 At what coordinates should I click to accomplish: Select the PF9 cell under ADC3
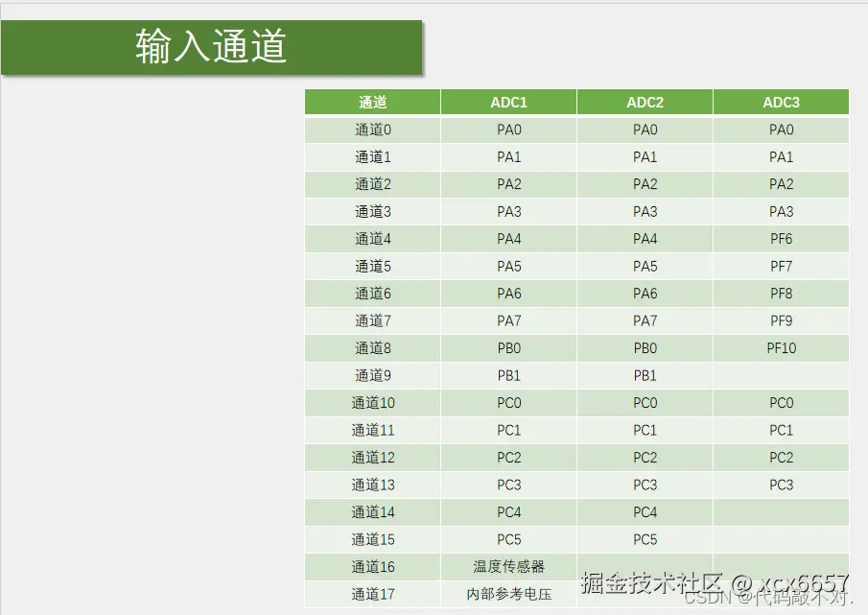point(781,321)
